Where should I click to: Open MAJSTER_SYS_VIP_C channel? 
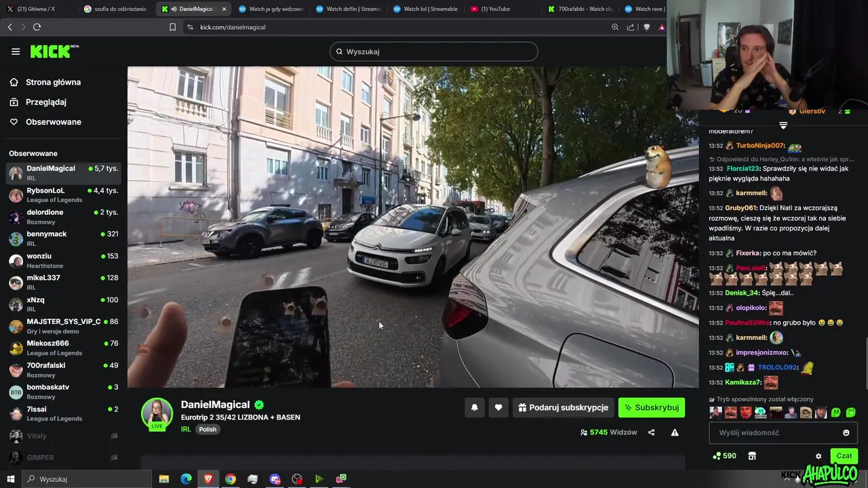point(64,325)
